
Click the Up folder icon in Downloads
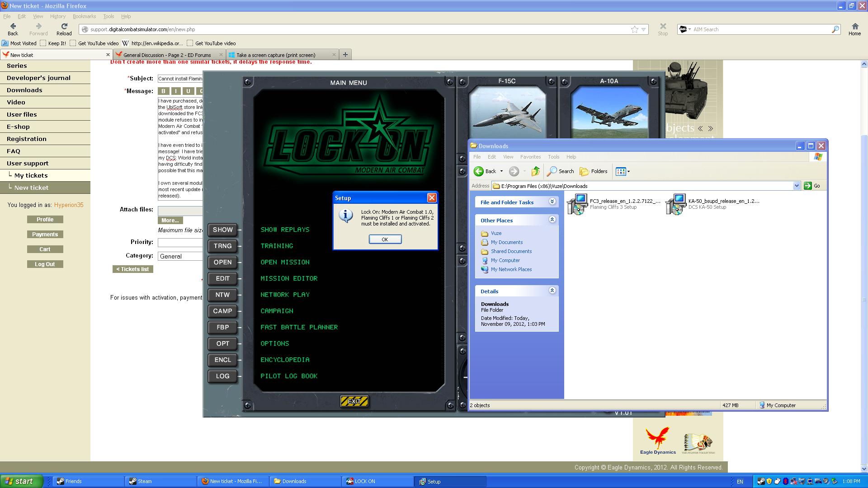tap(535, 171)
